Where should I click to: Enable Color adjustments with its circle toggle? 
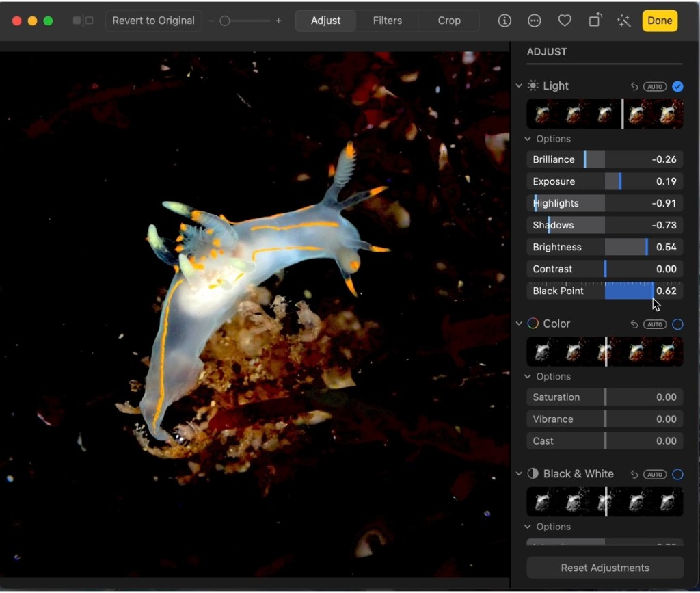coord(677,324)
